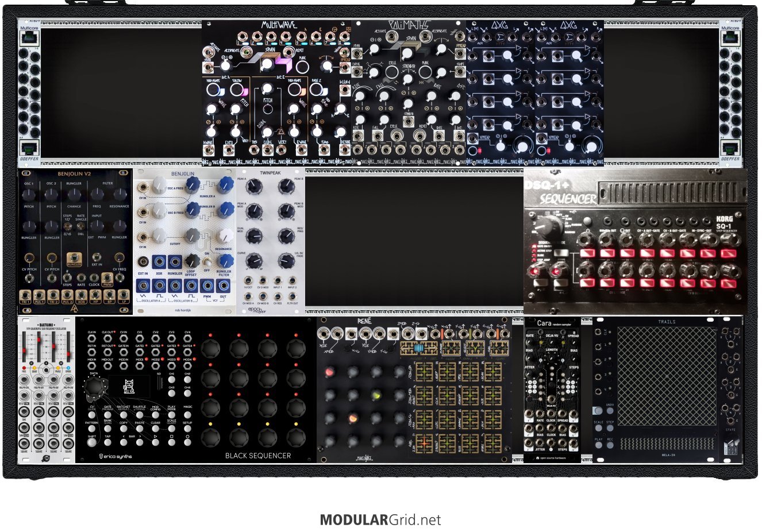Select the Multiwave module
762x532 pixels.
coord(276,93)
